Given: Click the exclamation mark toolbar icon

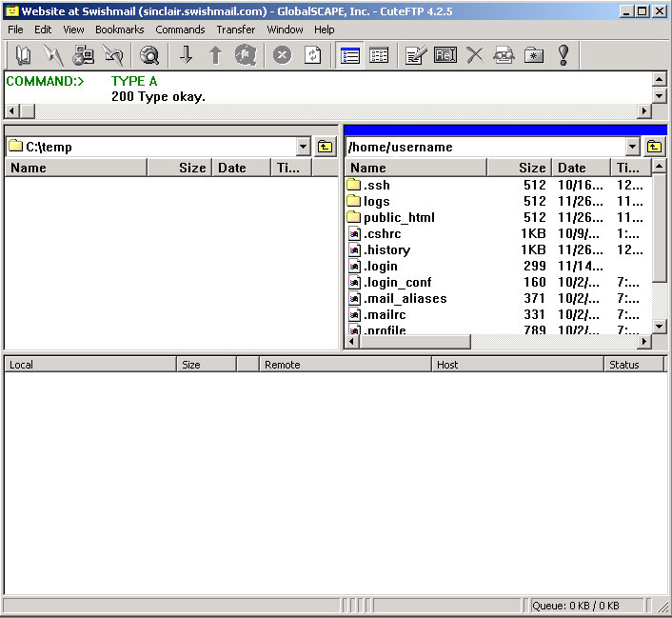Looking at the screenshot, I should pos(563,55).
